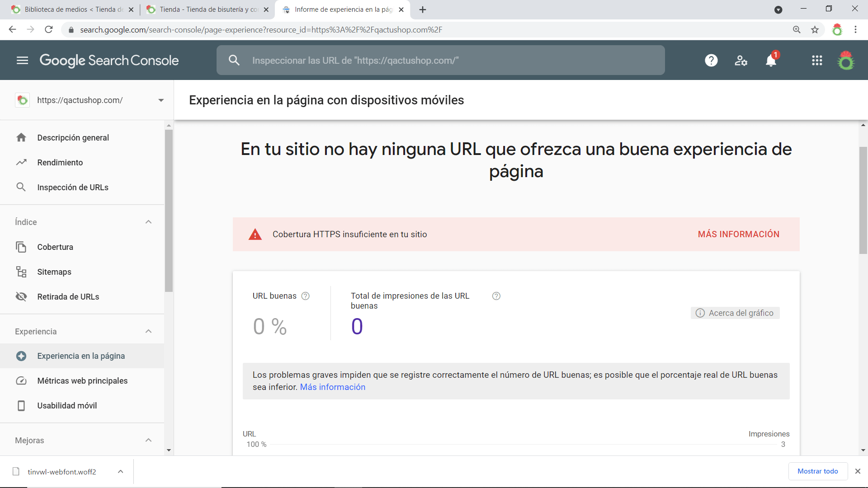Open tinvwl-webfont.woff2 downloaded file
Viewport: 868px width, 488px height.
(x=62, y=471)
